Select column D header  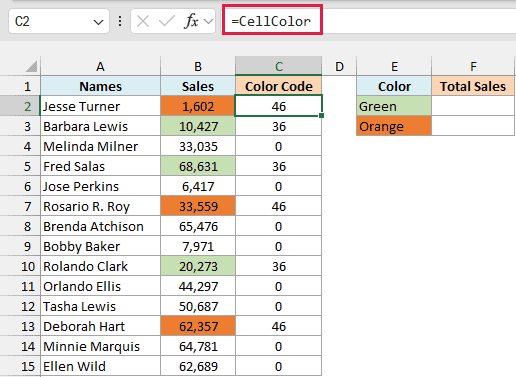pyautogui.click(x=339, y=66)
